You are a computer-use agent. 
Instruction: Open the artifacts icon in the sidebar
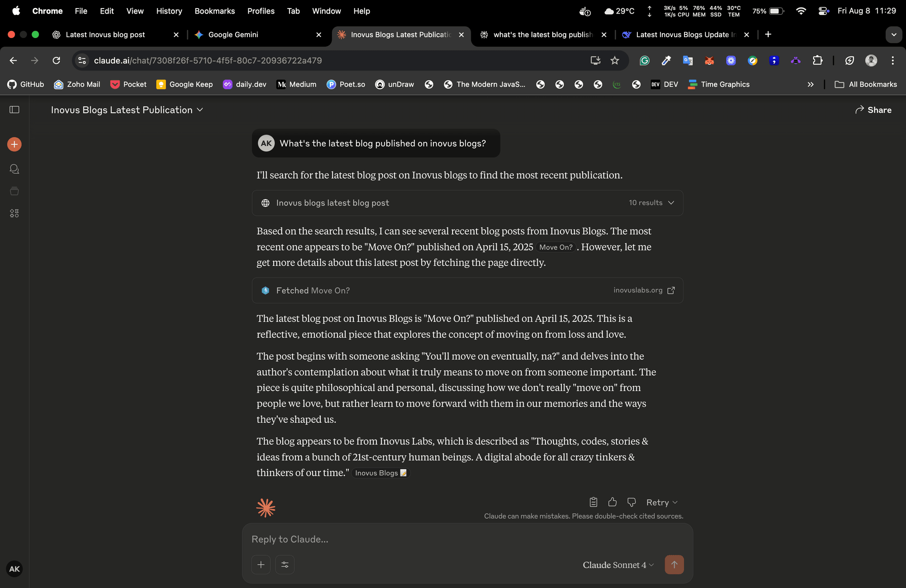pyautogui.click(x=14, y=213)
